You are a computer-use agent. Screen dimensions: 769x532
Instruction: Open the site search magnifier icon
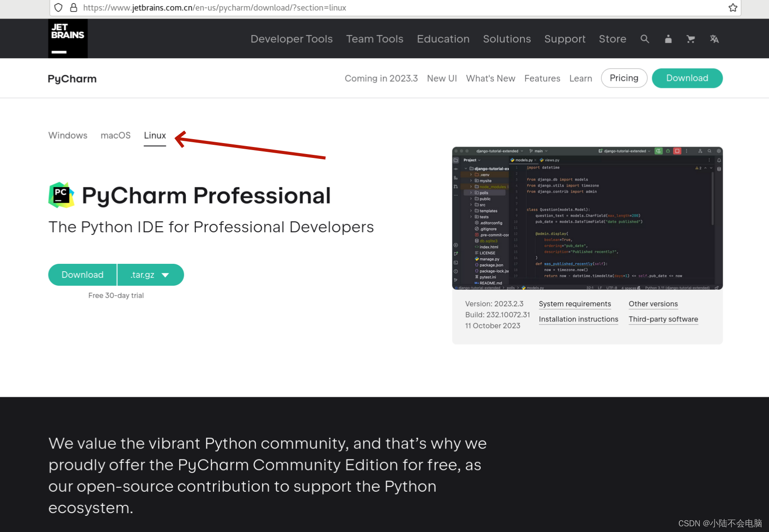644,39
